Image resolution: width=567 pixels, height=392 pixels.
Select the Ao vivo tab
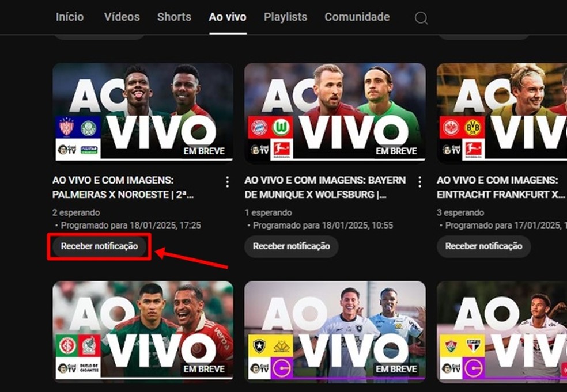[227, 17]
